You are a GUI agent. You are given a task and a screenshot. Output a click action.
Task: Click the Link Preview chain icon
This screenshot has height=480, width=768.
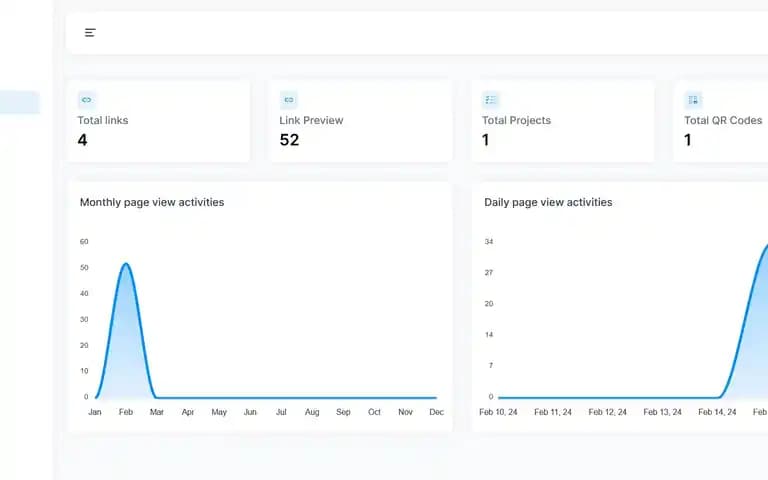tap(289, 100)
